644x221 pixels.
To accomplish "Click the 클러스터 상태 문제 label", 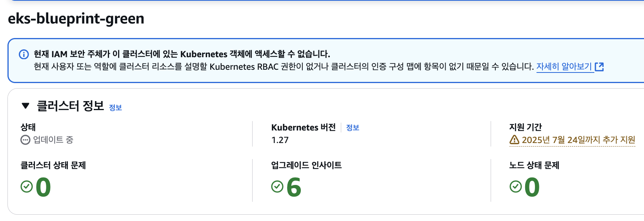I will tap(53, 165).
